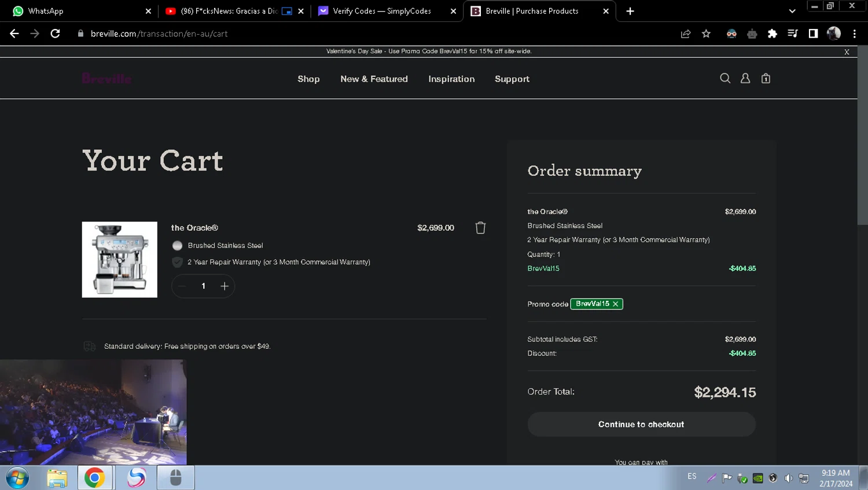Open the Extensions puzzle-piece menu
This screenshot has width=868, height=490.
tap(772, 34)
